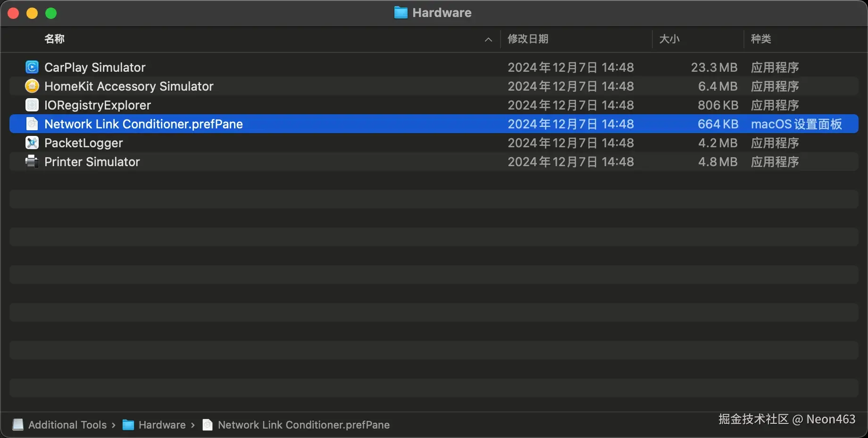The height and width of the screenshot is (438, 868).
Task: Click Hardware folder icon in path bar
Action: point(128,425)
